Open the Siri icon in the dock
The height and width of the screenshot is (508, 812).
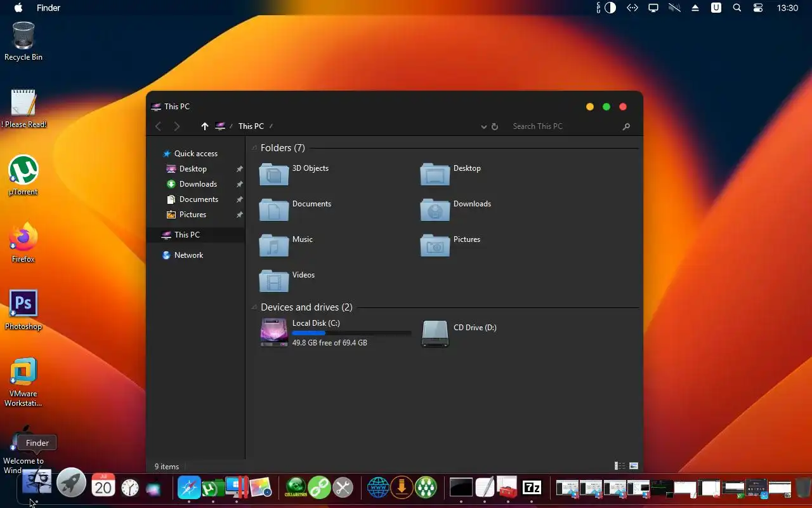point(153,489)
